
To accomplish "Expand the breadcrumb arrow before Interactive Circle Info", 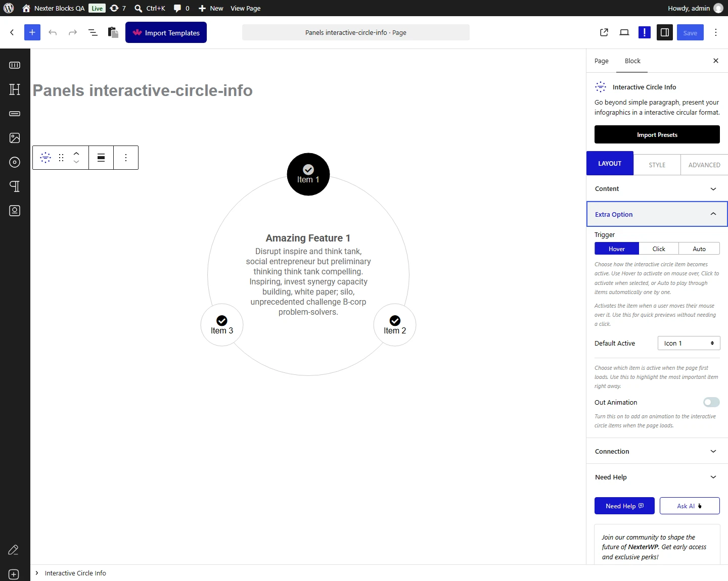I will (x=37, y=573).
